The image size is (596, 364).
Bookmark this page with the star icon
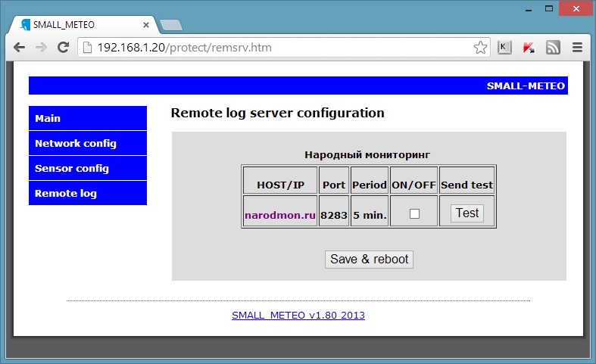tap(480, 48)
